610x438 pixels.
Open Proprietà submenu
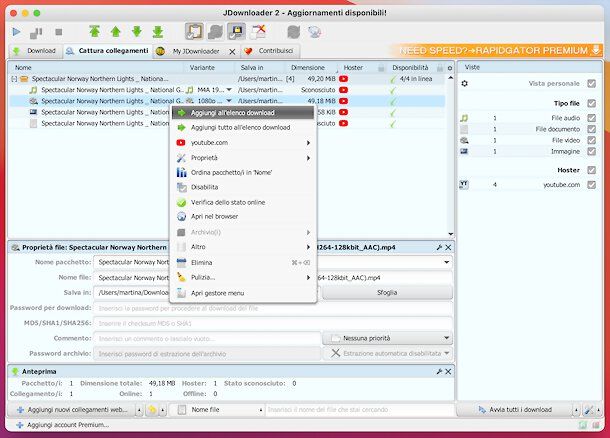243,158
